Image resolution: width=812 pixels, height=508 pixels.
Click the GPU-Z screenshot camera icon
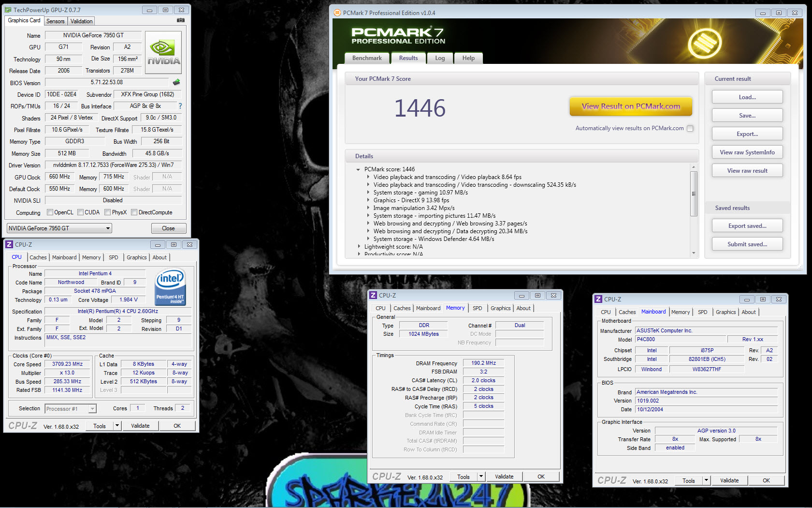pos(180,20)
